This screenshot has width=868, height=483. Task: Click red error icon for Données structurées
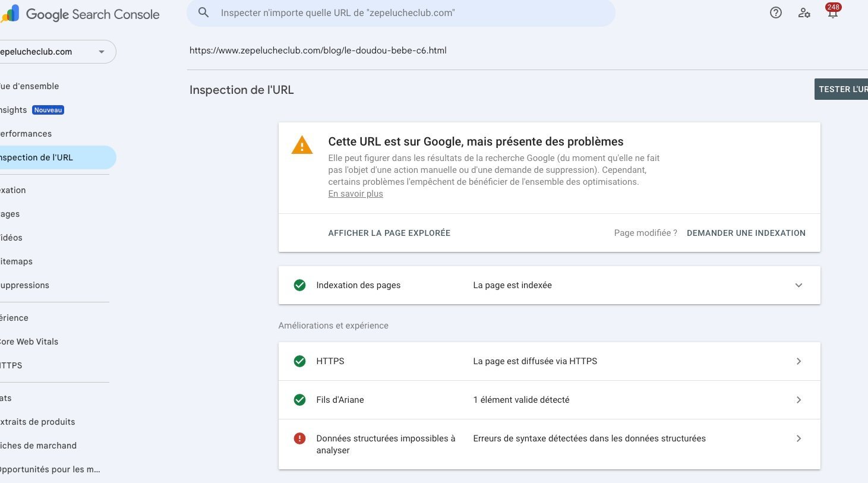(x=300, y=438)
